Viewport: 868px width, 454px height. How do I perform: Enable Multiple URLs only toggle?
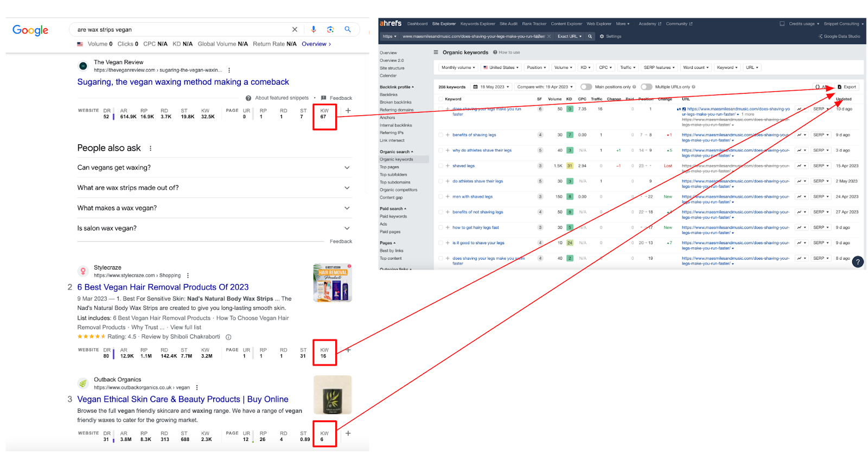(x=646, y=87)
